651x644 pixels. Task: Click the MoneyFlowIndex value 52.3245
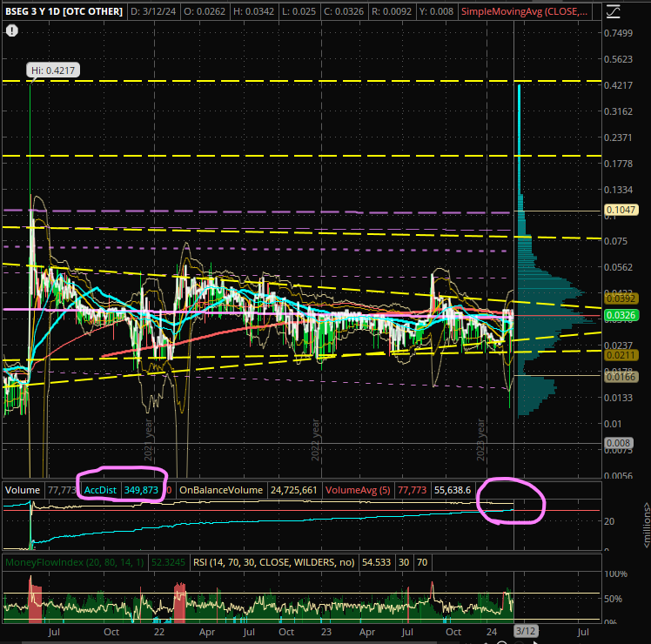click(168, 562)
